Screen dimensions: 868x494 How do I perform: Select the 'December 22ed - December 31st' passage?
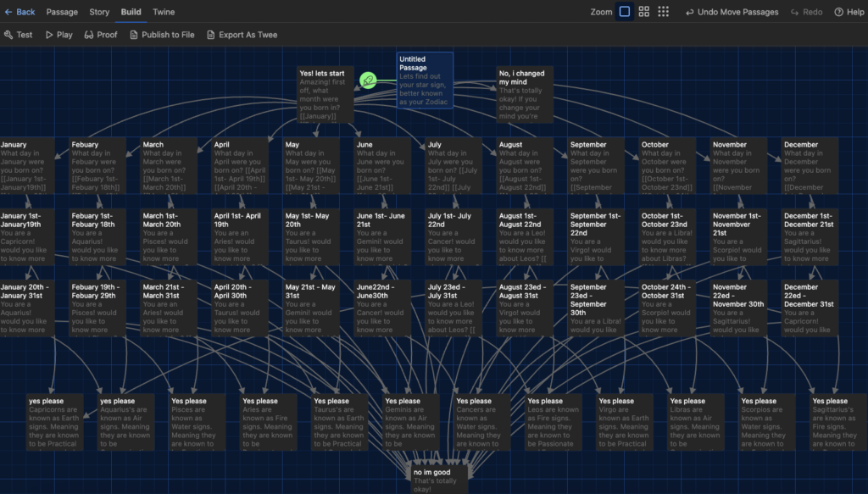(810, 308)
